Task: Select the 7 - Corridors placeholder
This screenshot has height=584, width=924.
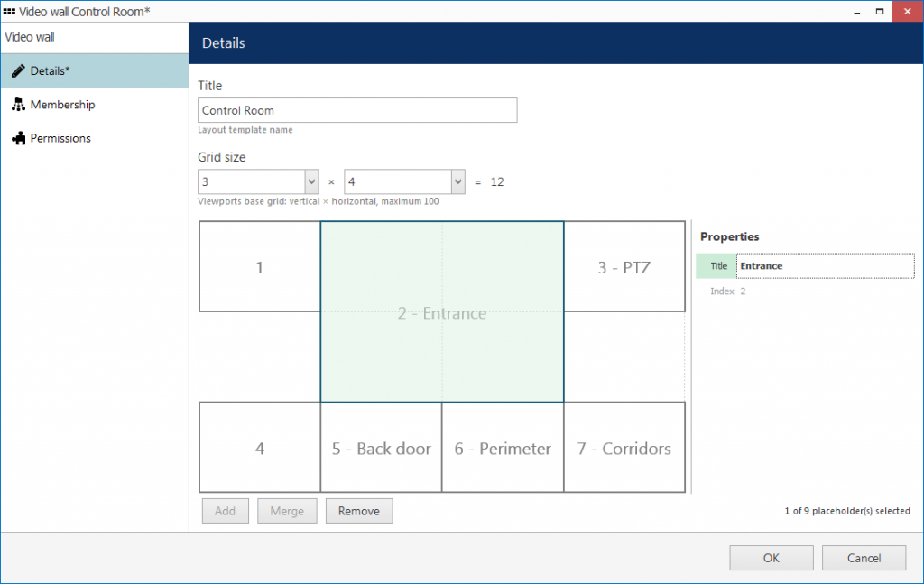Action: click(x=624, y=448)
